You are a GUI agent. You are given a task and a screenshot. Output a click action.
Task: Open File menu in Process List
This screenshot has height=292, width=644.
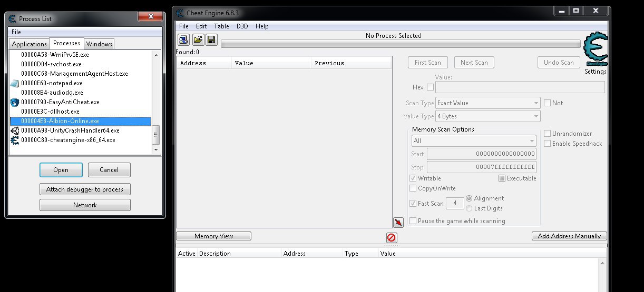[16, 32]
